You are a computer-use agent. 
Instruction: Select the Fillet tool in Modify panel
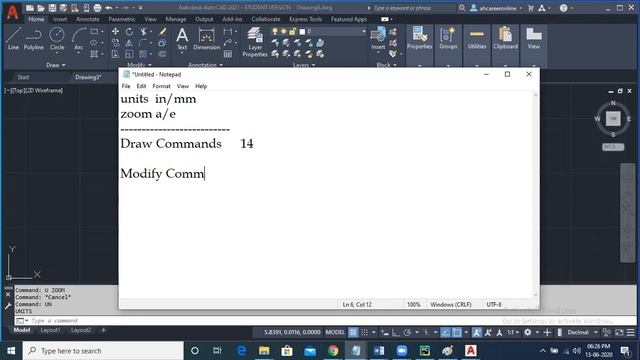pos(143,43)
